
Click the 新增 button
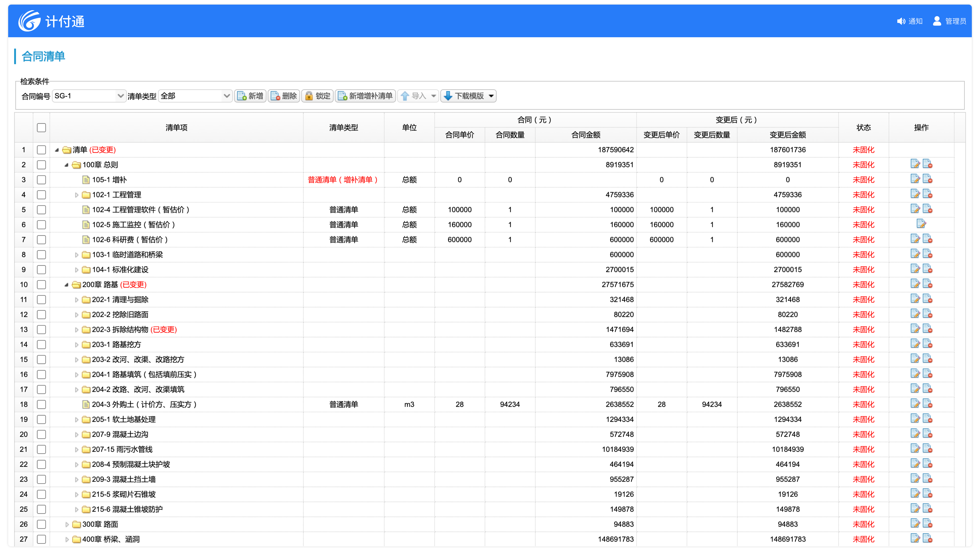click(x=250, y=96)
